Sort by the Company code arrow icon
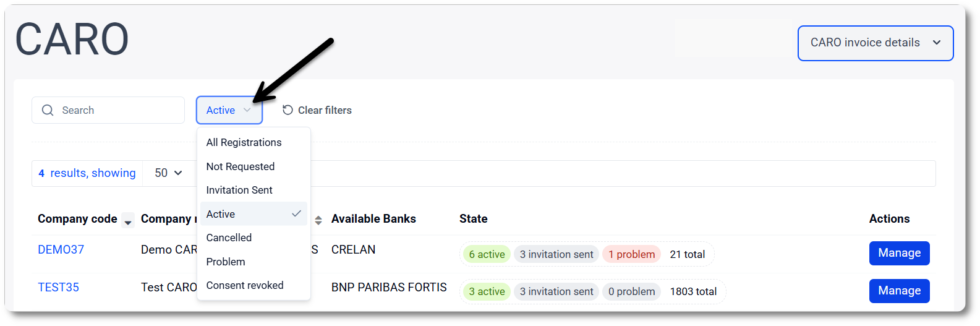Screen dimensions: 980x326 click(128, 221)
